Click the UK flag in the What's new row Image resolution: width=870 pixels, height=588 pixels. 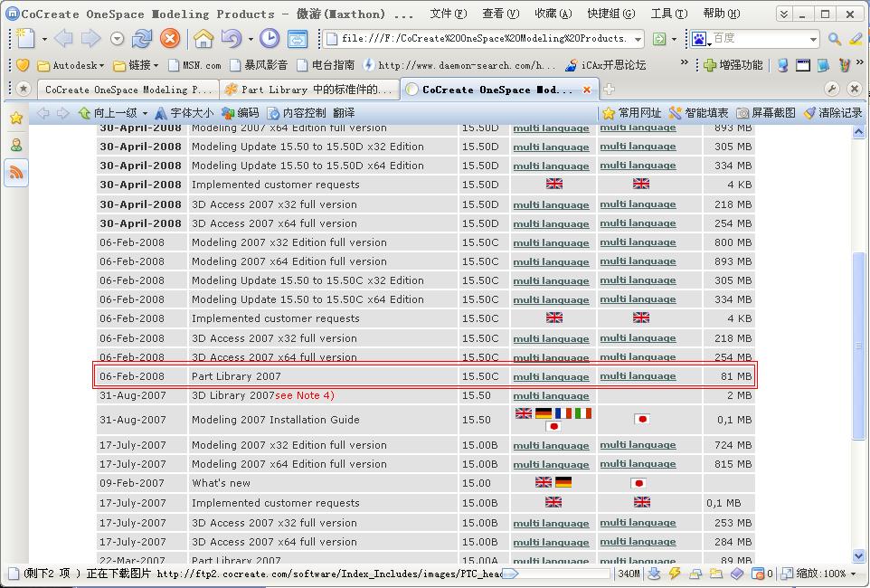[x=544, y=482]
